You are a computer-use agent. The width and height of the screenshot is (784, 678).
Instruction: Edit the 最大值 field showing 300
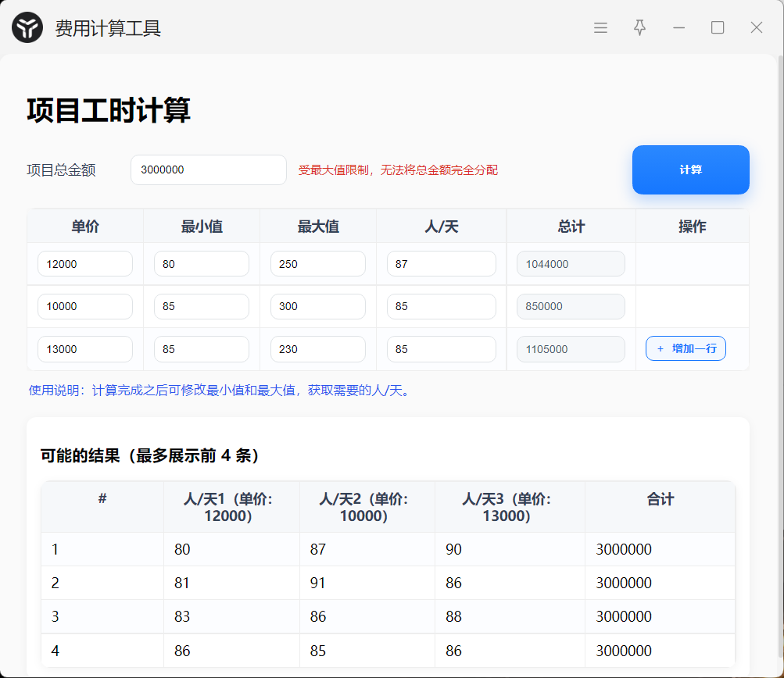318,306
